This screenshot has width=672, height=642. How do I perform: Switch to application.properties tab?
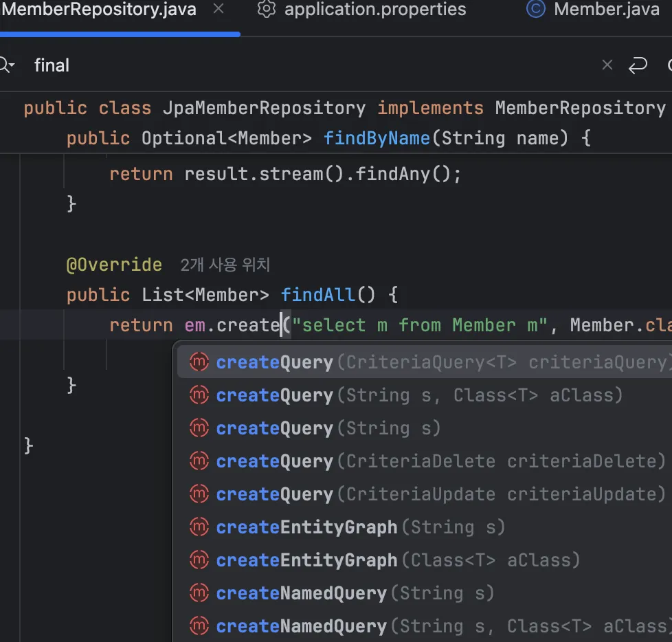tap(361, 10)
